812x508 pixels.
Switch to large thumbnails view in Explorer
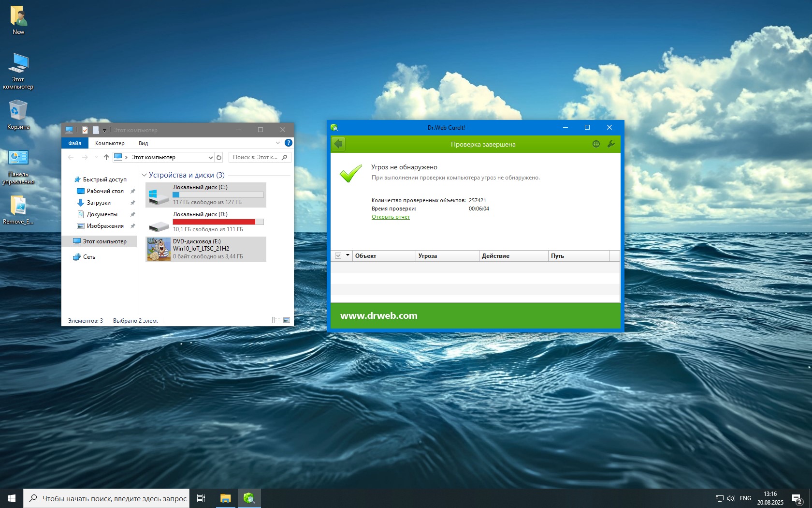click(x=287, y=320)
